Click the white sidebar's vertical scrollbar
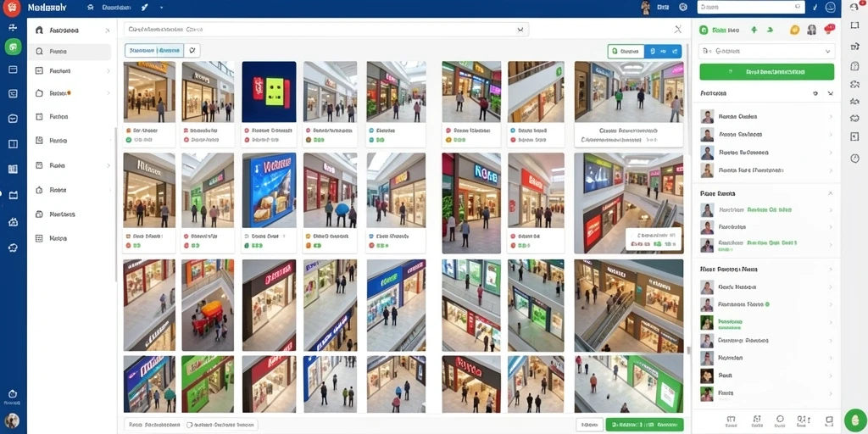The width and height of the screenshot is (868, 434). coord(115,205)
